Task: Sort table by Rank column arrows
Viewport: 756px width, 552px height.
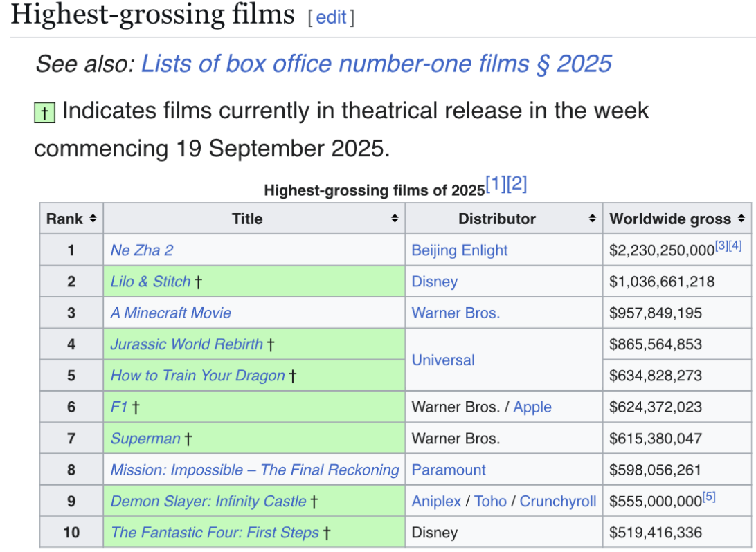Action: pyautogui.click(x=93, y=218)
